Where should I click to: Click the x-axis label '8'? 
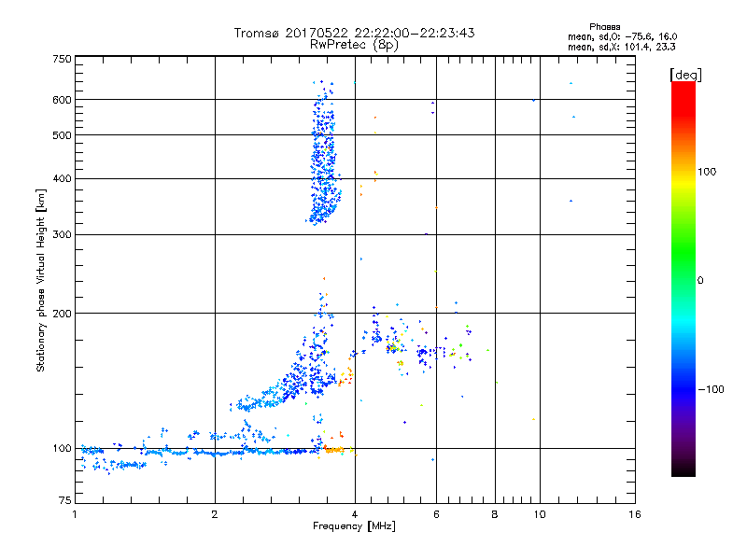tap(495, 514)
